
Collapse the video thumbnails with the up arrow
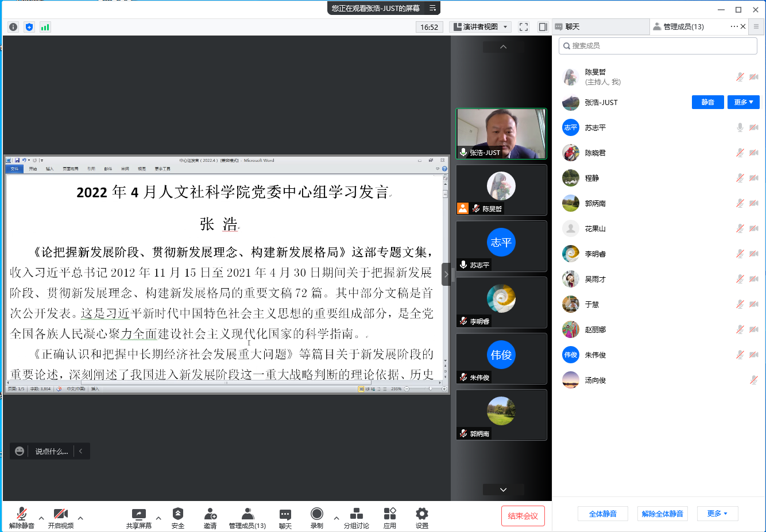point(503,46)
